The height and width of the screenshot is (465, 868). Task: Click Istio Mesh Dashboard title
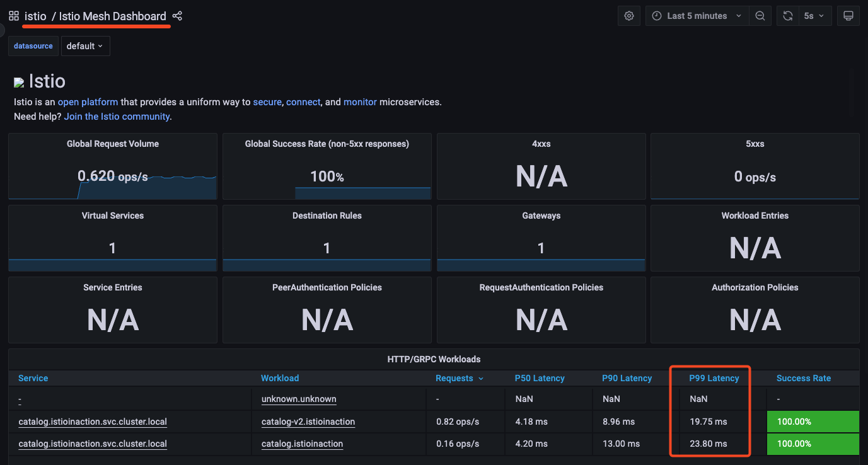pyautogui.click(x=113, y=16)
